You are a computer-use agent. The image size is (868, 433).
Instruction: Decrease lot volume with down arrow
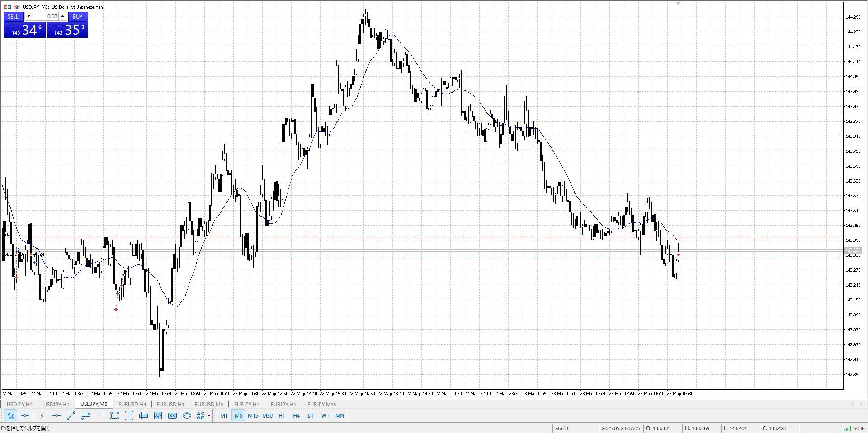tap(28, 16)
